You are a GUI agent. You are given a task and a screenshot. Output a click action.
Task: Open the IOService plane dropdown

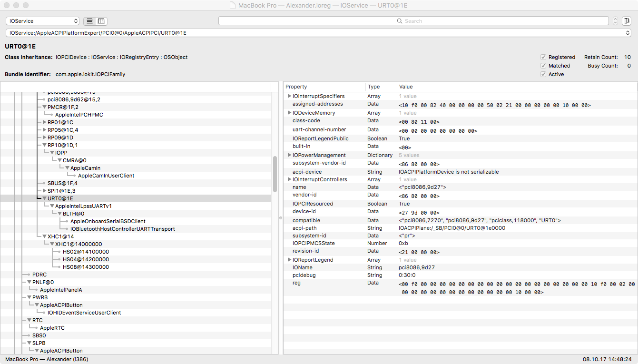click(42, 21)
